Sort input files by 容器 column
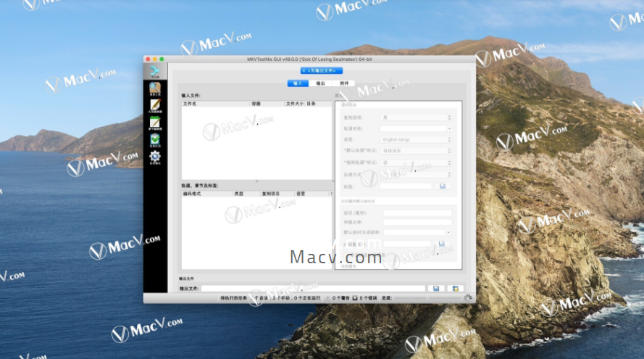The image size is (644, 359). tap(267, 104)
